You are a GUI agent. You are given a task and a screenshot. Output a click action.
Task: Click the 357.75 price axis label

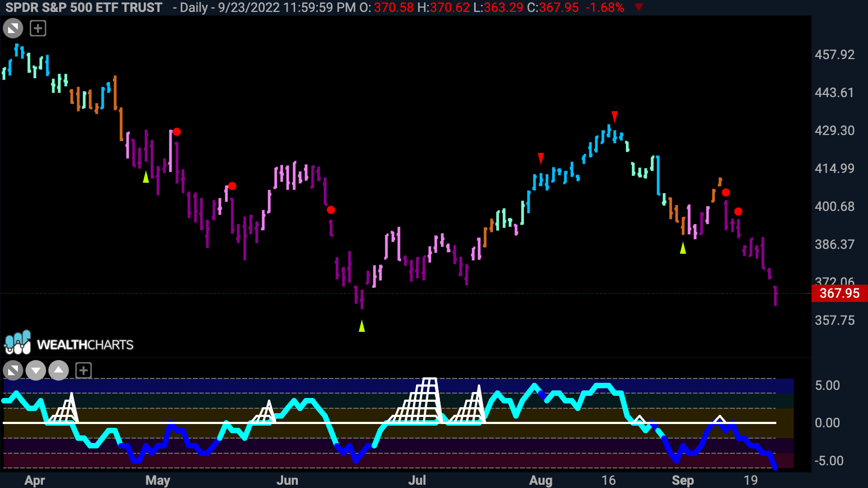834,320
